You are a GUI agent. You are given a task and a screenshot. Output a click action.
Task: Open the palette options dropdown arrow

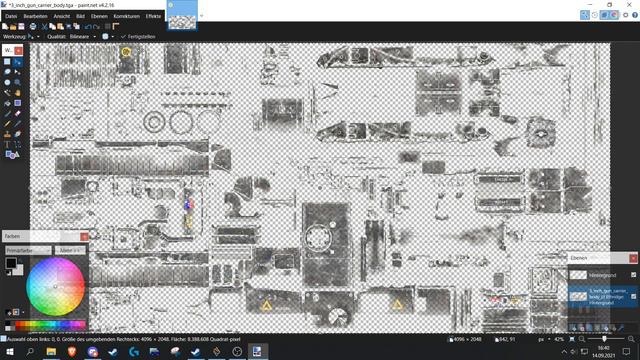pos(23,312)
